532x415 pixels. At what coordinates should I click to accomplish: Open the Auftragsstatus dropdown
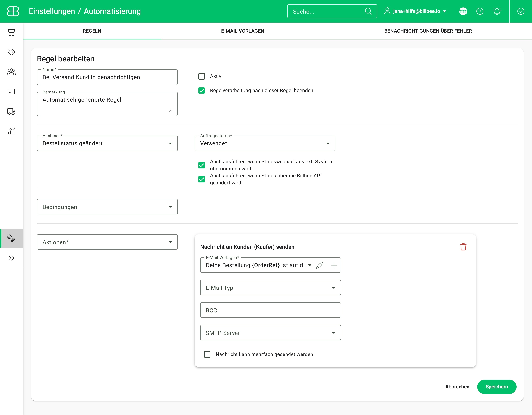click(x=265, y=143)
